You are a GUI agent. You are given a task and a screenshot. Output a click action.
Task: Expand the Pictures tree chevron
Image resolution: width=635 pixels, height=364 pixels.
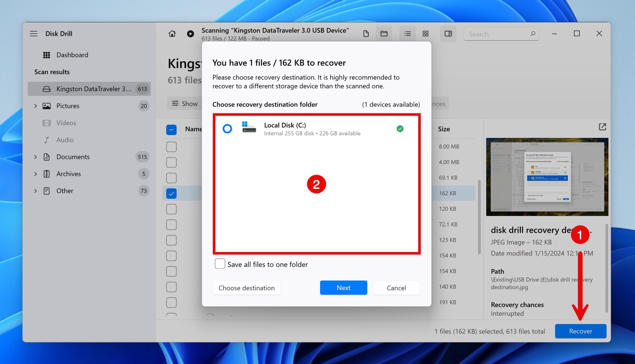pos(35,106)
